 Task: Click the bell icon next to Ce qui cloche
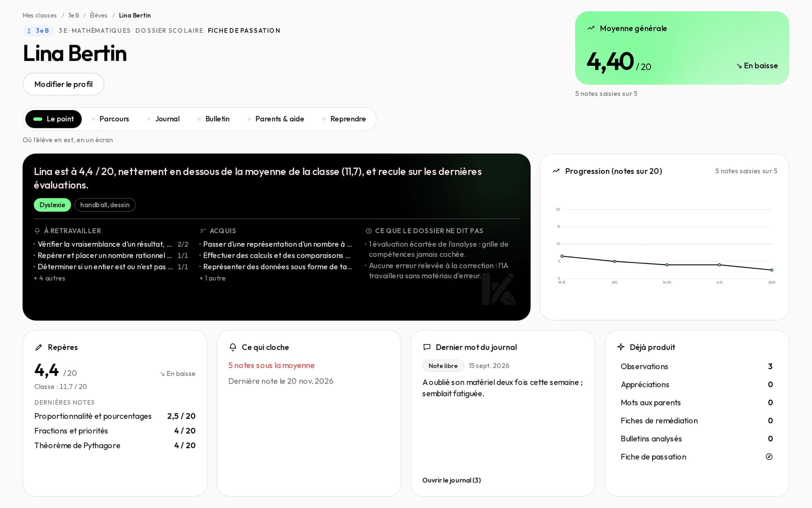point(233,347)
